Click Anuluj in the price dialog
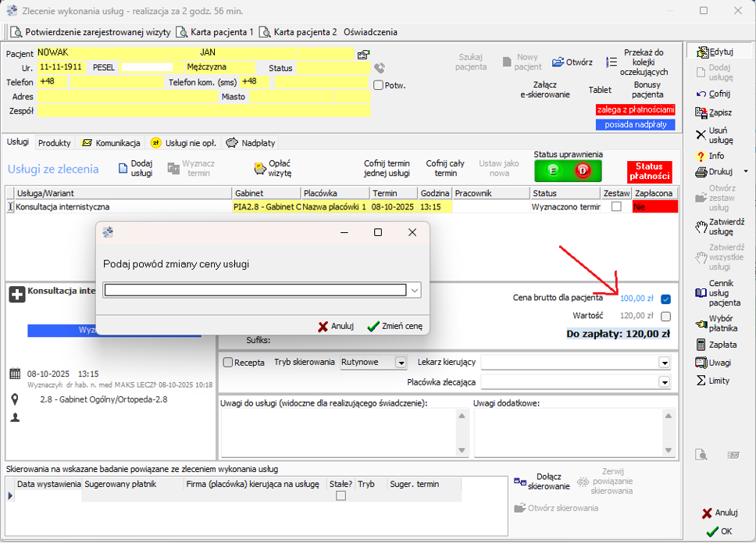Image resolution: width=756 pixels, height=544 pixels. click(x=336, y=326)
